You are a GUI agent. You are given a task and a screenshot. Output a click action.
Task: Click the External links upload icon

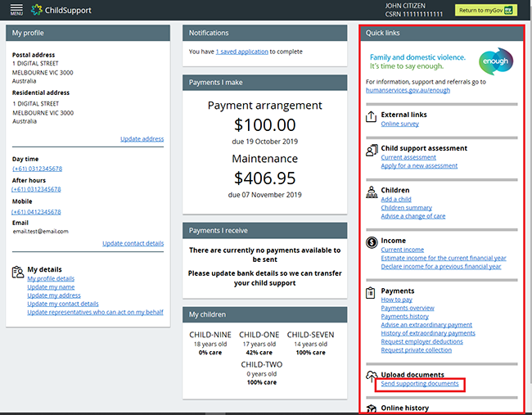(x=371, y=116)
